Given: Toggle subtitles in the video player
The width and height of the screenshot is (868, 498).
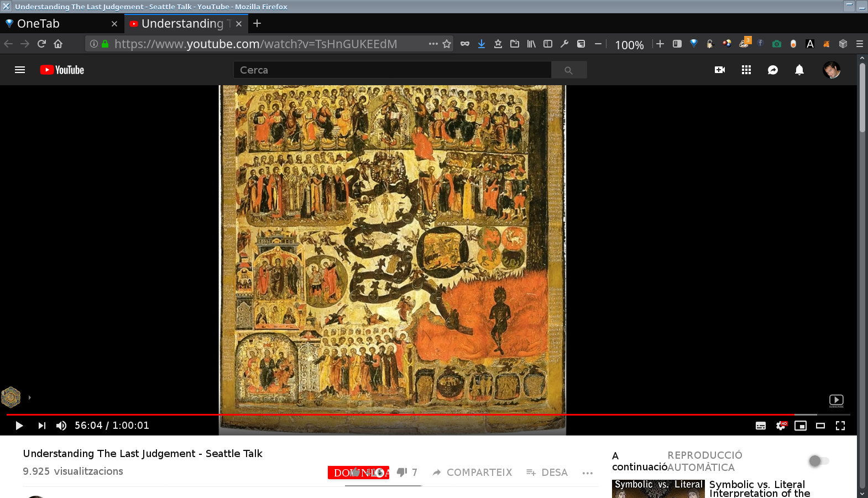Looking at the screenshot, I should click(x=761, y=426).
